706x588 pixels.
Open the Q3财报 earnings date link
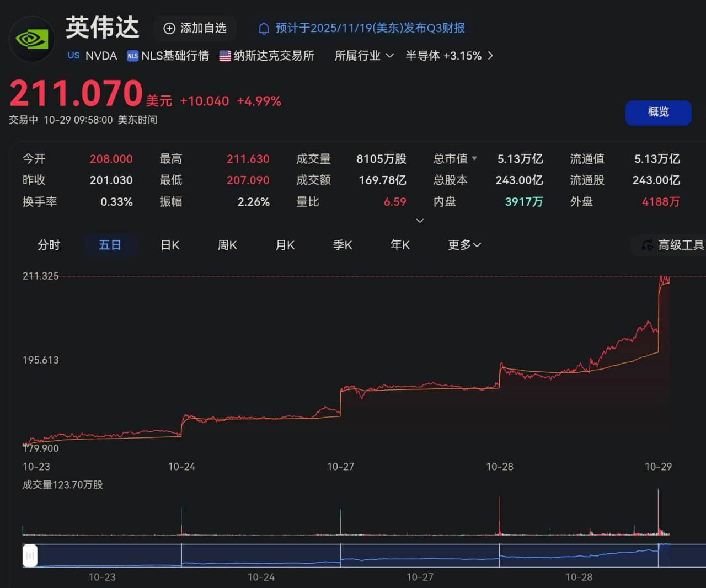pyautogui.click(x=370, y=28)
